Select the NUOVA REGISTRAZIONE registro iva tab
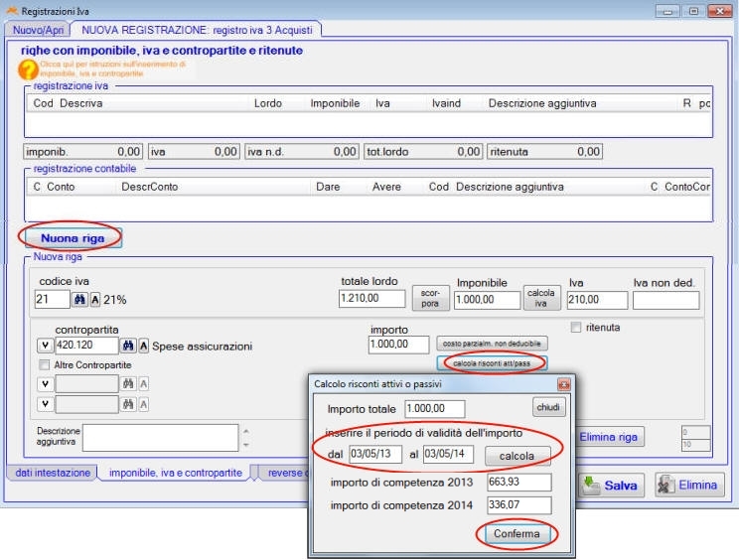 (x=197, y=30)
